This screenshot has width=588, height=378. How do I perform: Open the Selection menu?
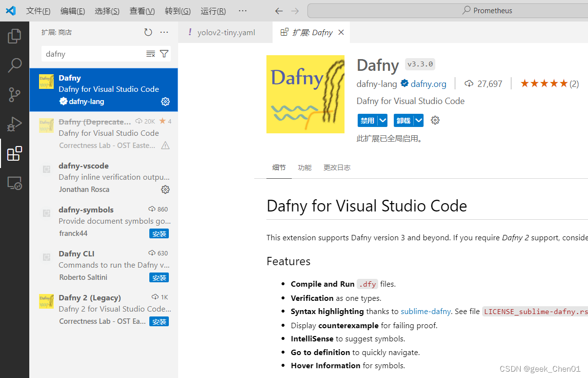[107, 11]
